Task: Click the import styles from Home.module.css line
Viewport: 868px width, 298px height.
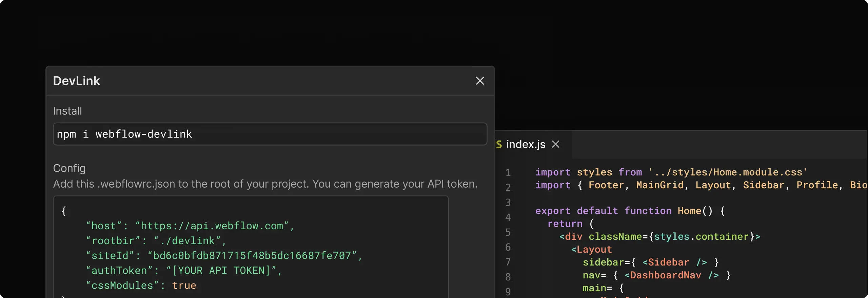Action: point(671,172)
